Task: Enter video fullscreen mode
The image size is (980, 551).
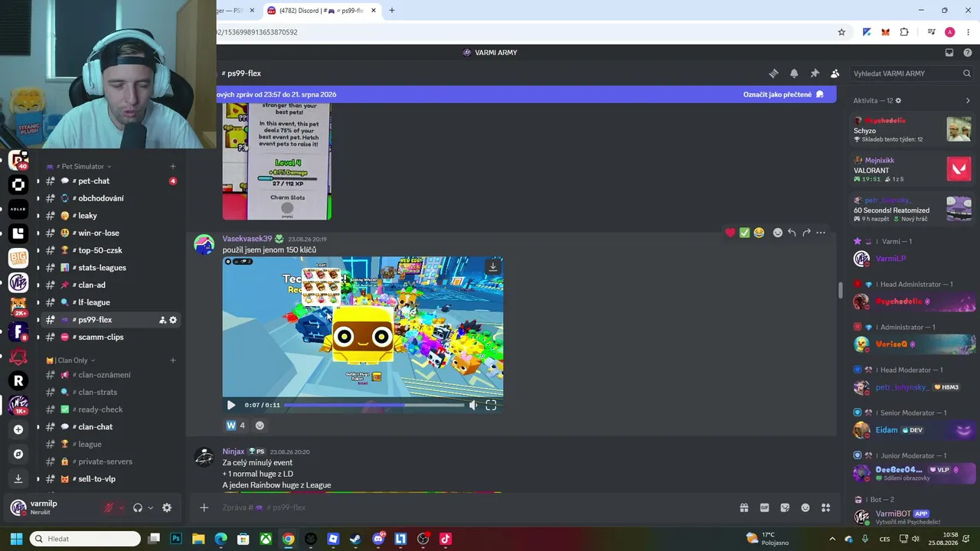Action: (x=491, y=405)
